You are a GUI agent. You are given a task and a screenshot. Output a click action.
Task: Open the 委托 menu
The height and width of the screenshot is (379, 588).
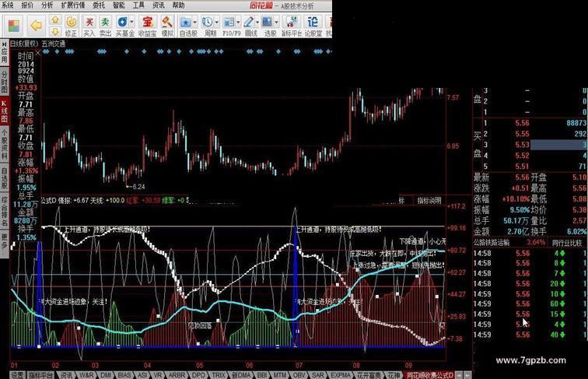pos(99,5)
